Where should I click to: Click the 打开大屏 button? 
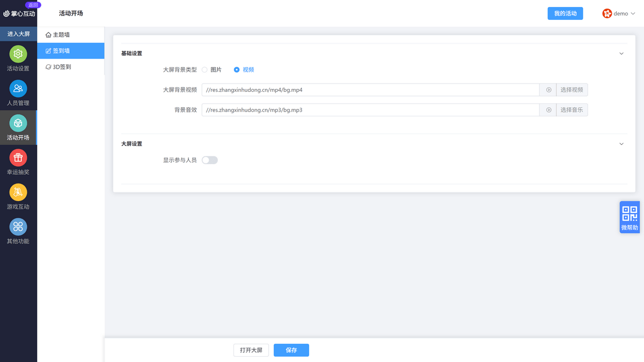[251, 350]
